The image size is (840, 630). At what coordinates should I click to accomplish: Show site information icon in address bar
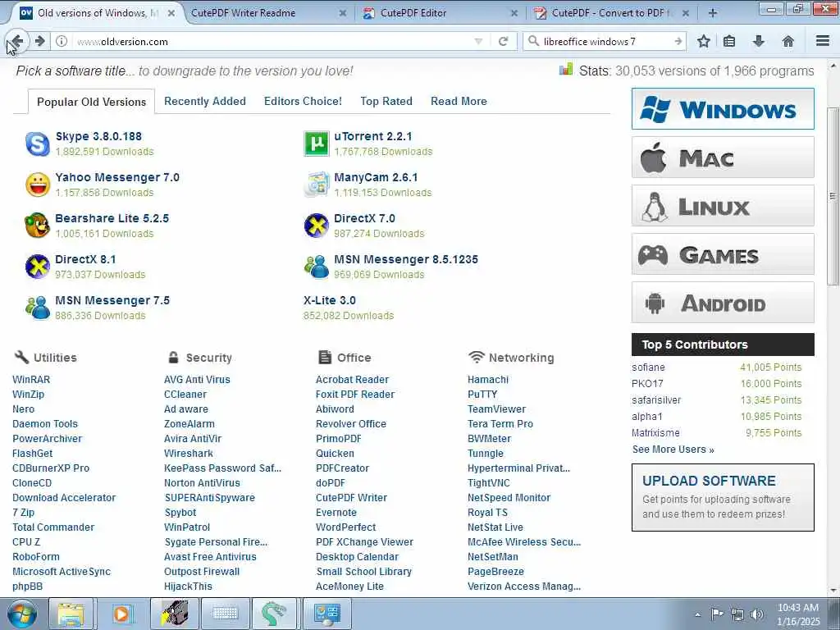[62, 41]
